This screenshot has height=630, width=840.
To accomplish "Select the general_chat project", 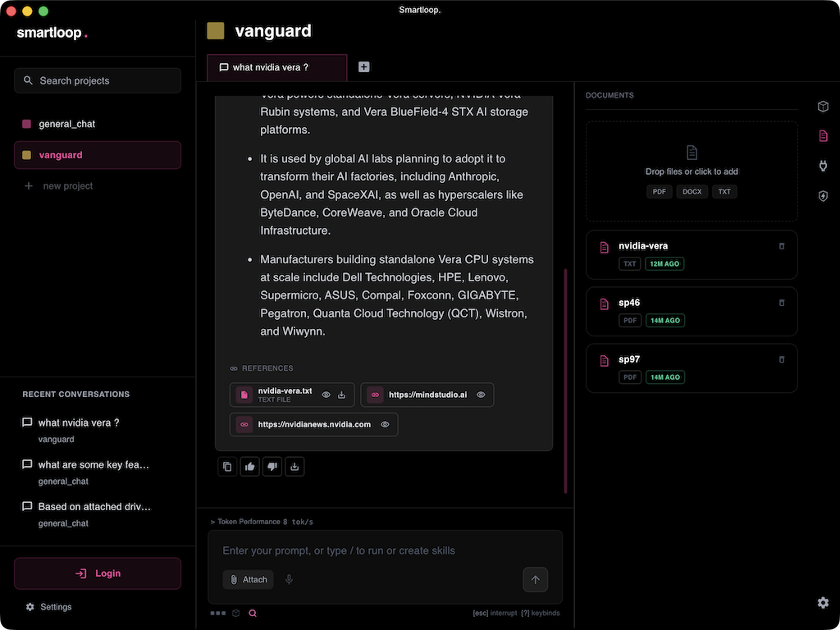I will (x=98, y=124).
